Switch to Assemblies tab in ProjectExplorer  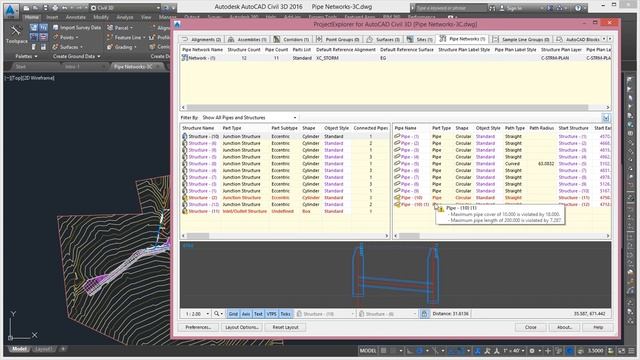pyautogui.click(x=247, y=40)
